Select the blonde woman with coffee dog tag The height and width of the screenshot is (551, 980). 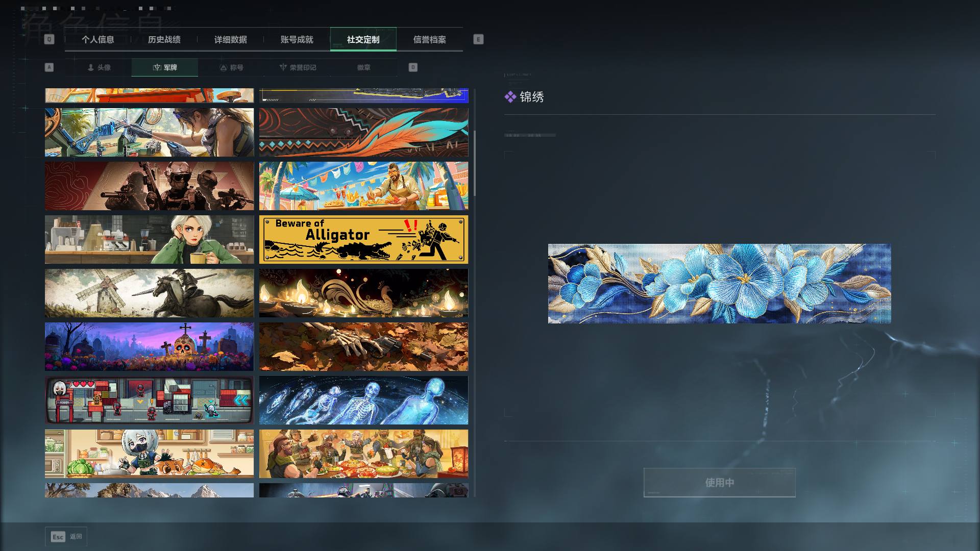pos(149,239)
